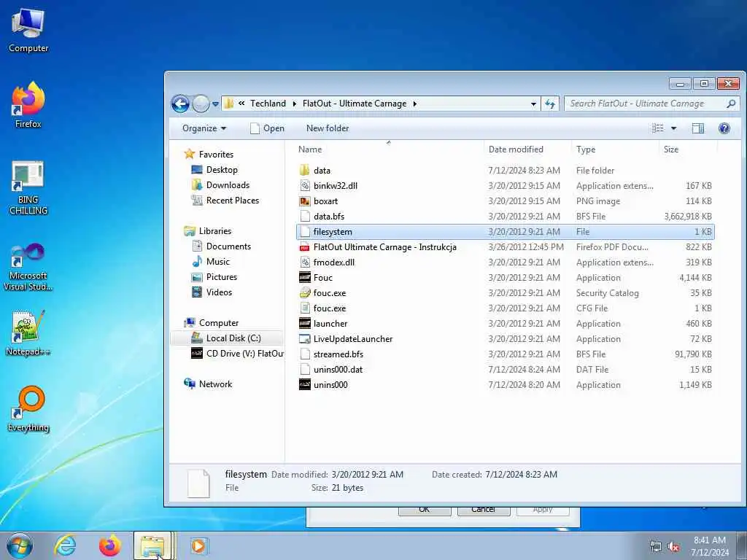Select the unins000 application icon

tap(305, 385)
